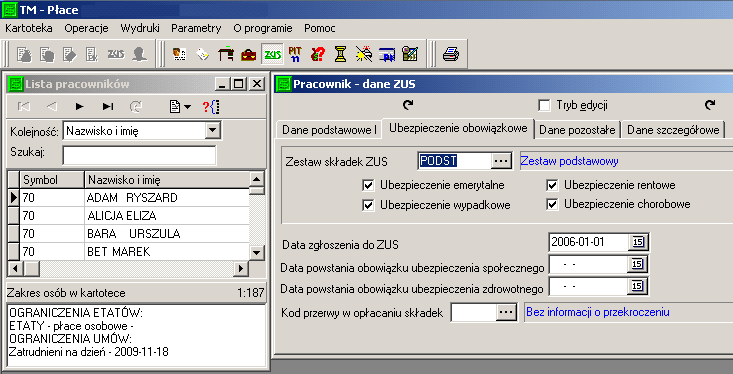Click the yellow hourglass toolbar icon

341,55
